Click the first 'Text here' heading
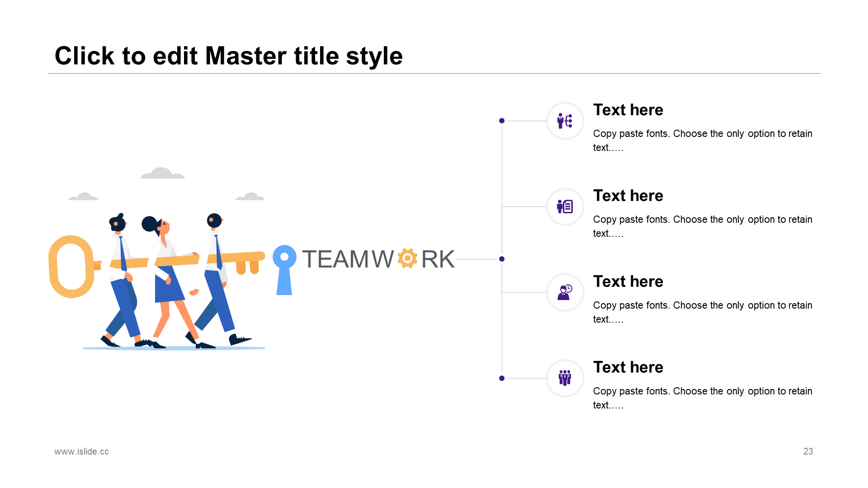 point(628,110)
